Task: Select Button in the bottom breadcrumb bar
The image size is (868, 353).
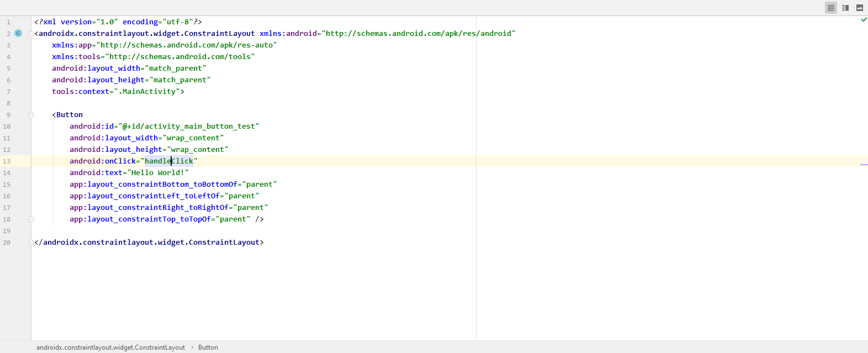Action: [208, 347]
